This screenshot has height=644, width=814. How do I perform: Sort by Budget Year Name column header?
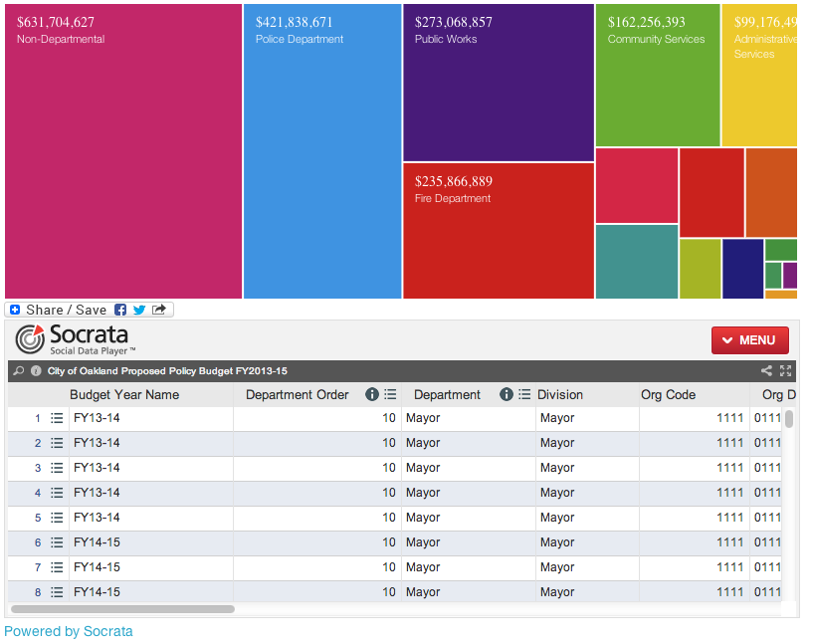coord(124,395)
